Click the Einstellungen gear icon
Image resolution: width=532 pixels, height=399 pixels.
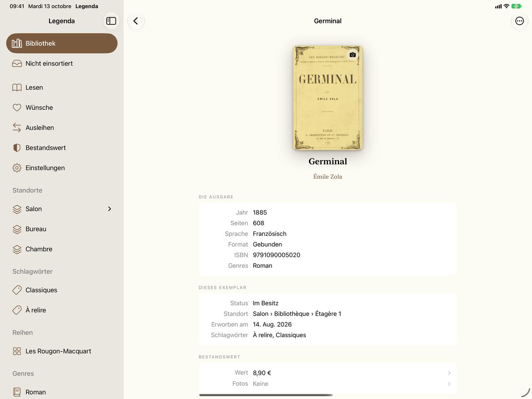pos(17,168)
